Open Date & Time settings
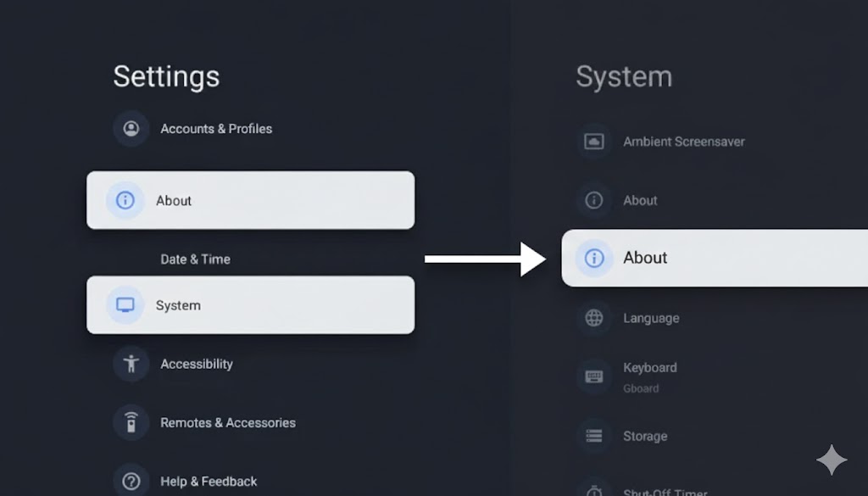 click(195, 259)
